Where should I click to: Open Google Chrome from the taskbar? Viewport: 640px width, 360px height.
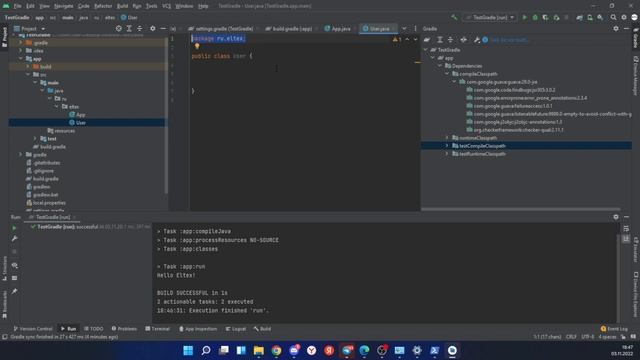[276, 350]
